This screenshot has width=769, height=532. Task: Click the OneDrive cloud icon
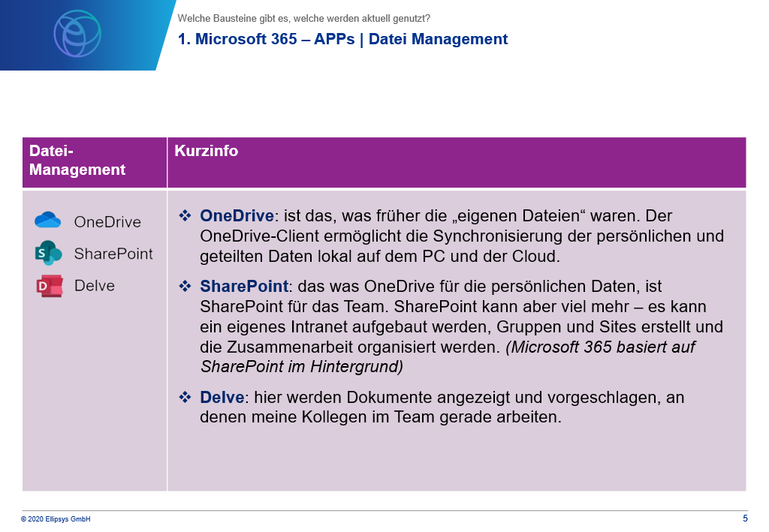click(x=48, y=221)
